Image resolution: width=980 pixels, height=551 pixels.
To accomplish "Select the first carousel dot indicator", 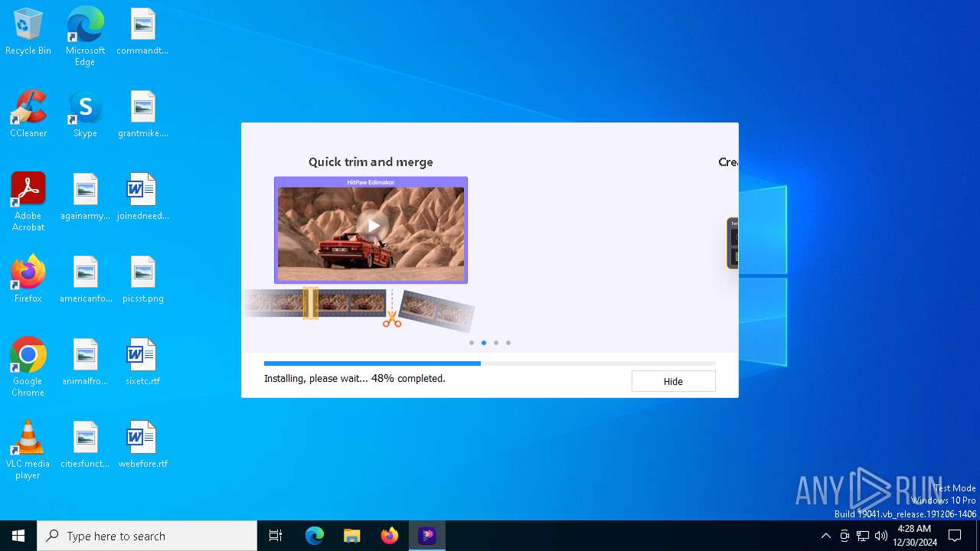I will coord(472,343).
